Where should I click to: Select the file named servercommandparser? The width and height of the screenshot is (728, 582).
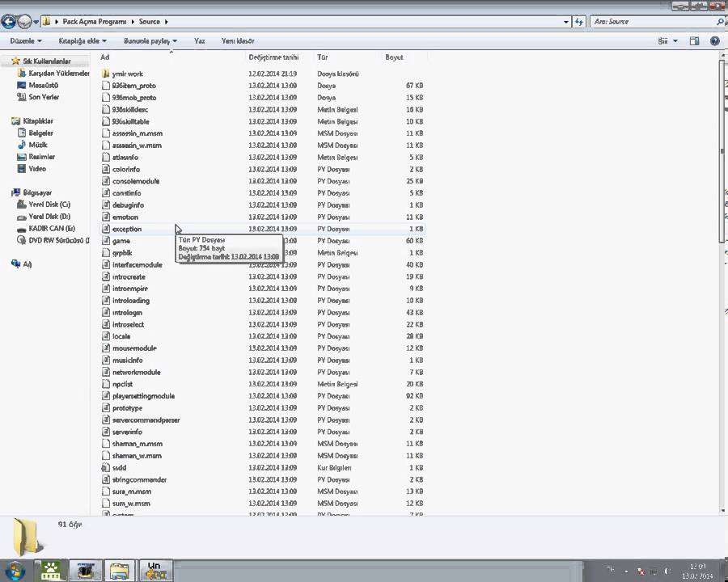click(x=146, y=420)
